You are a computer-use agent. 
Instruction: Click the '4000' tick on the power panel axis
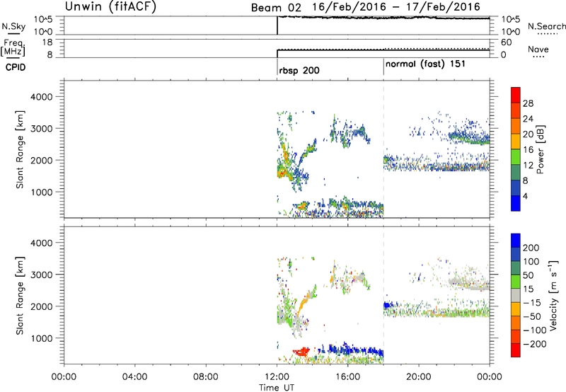pos(41,97)
